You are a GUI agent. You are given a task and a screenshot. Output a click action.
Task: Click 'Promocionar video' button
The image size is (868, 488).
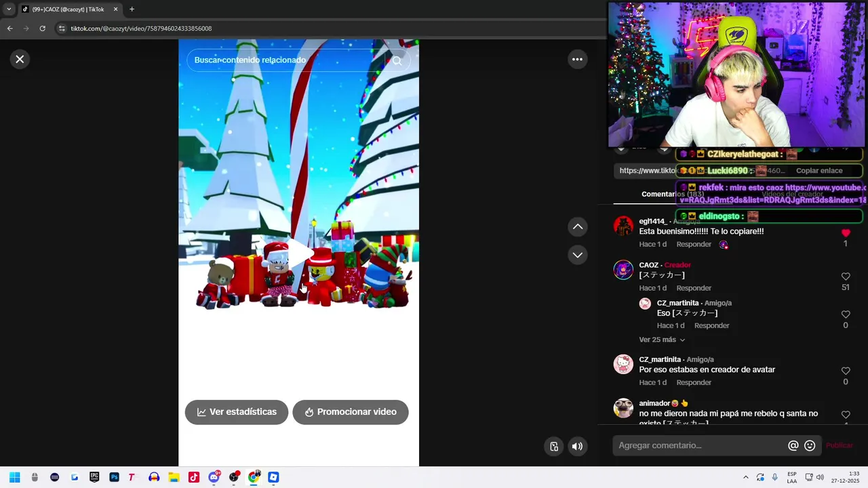pyautogui.click(x=351, y=412)
